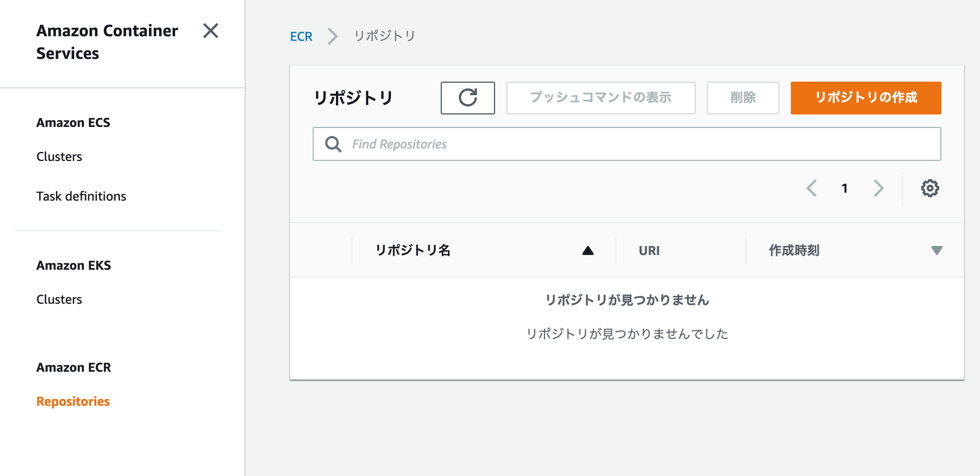The width and height of the screenshot is (980, 476).
Task: Click the Amazon ECS section heading
Action: [x=74, y=123]
